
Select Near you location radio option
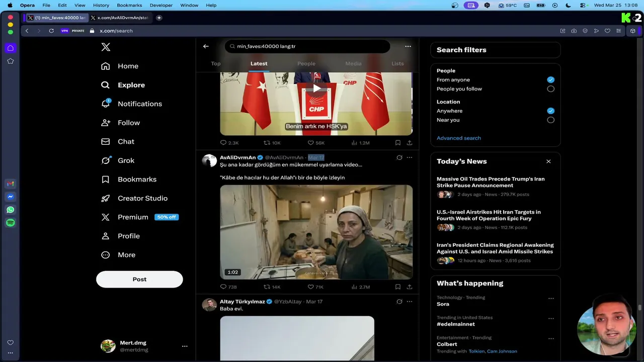(550, 120)
